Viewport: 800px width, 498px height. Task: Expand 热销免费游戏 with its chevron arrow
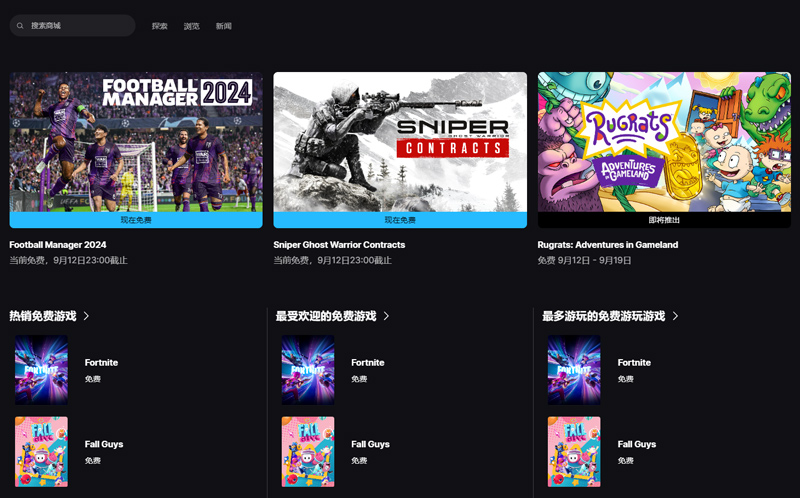pos(86,316)
